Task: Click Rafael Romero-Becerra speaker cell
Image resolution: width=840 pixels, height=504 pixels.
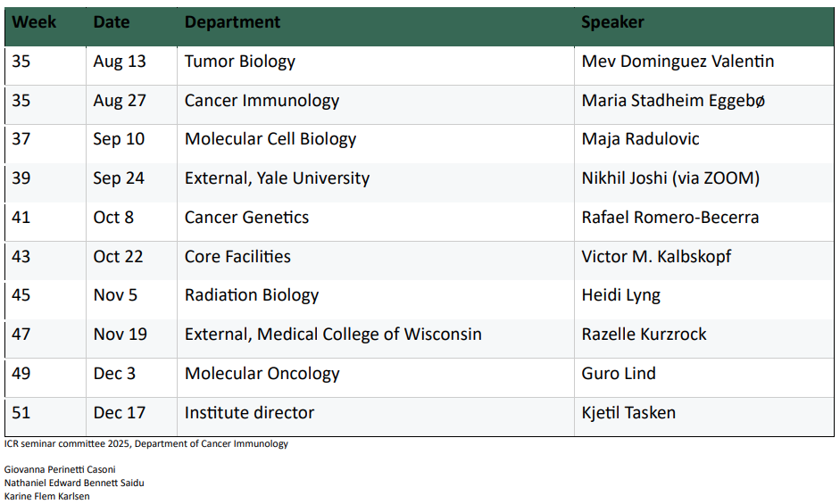Action: point(670,218)
